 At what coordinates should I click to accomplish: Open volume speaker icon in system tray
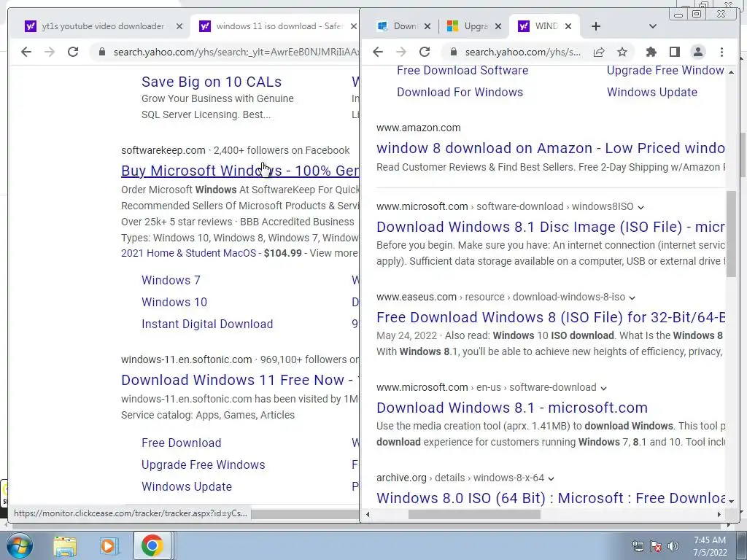click(673, 546)
